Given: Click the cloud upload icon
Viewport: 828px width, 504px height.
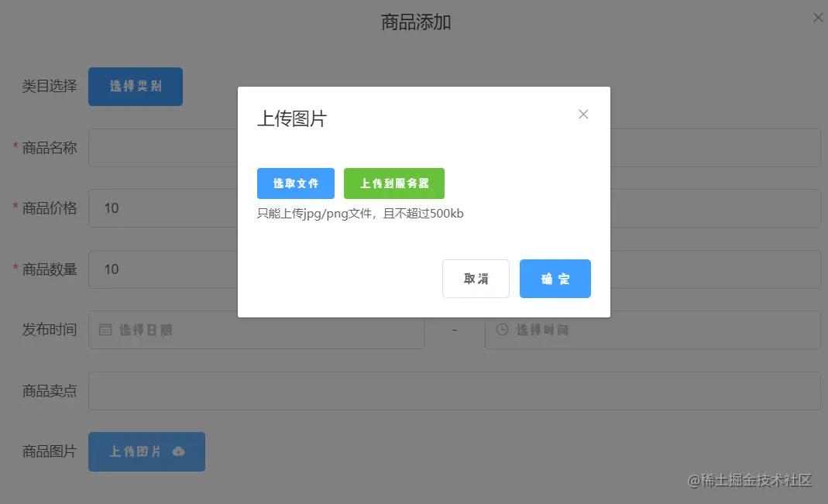Looking at the screenshot, I should (178, 451).
